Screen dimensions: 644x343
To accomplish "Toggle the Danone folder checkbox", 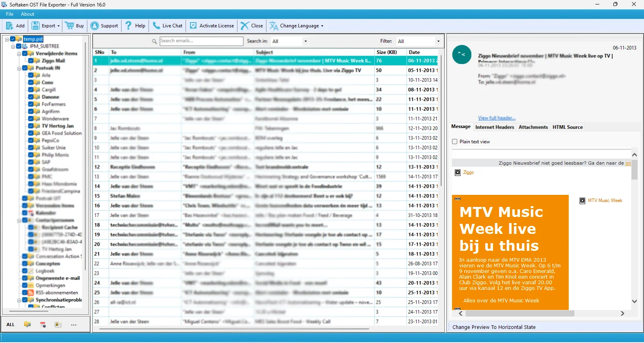I will (x=31, y=97).
